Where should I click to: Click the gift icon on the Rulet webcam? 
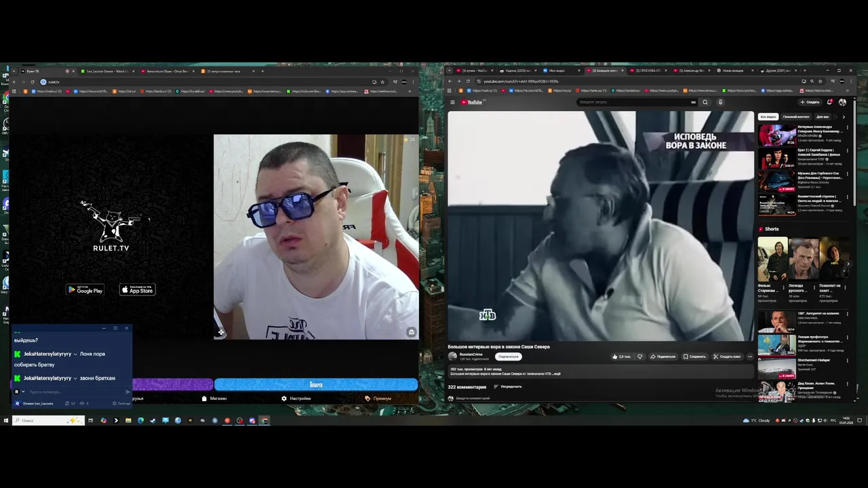tap(411, 332)
